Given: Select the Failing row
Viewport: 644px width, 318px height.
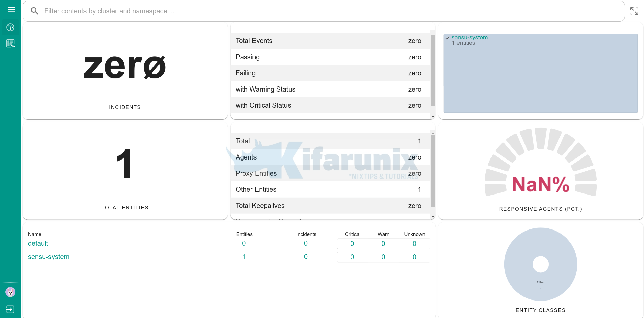Looking at the screenshot, I should coord(330,73).
